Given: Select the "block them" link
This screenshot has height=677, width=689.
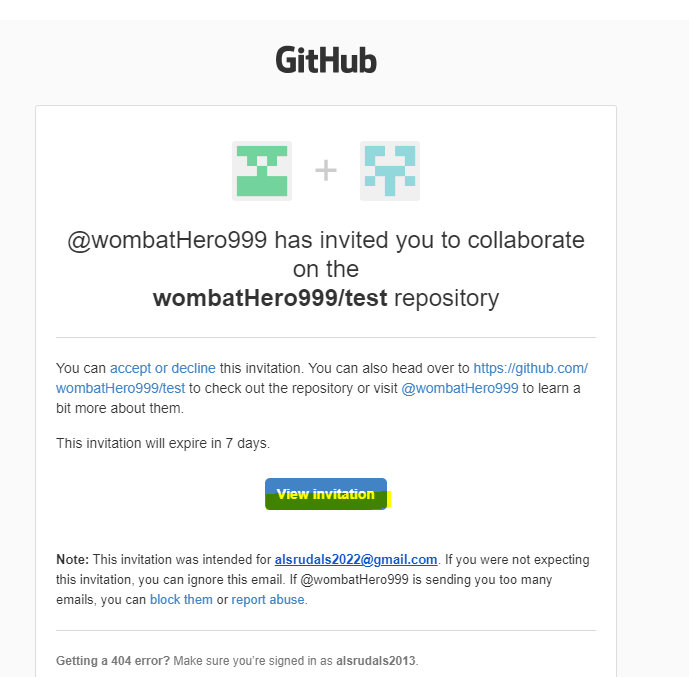Looking at the screenshot, I should 181,600.
